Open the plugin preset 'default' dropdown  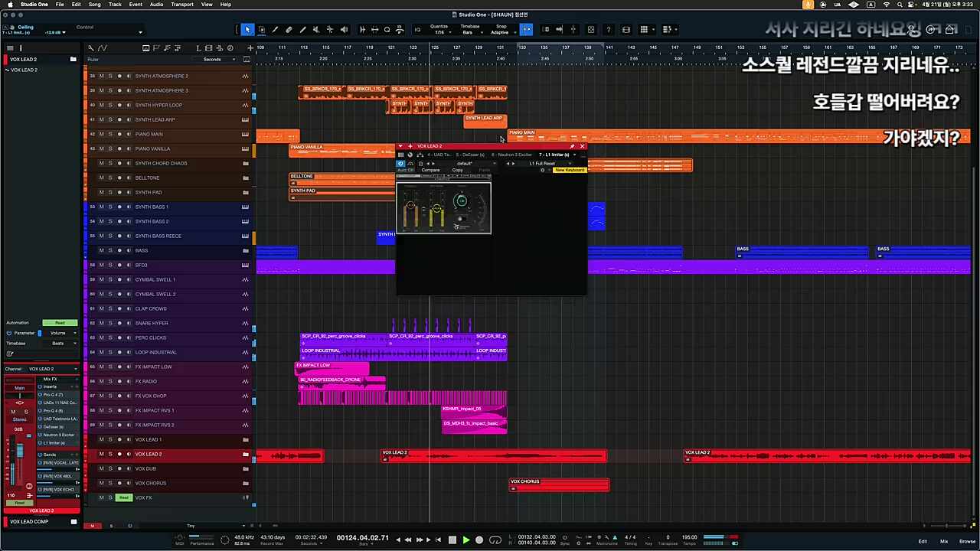tap(466, 163)
